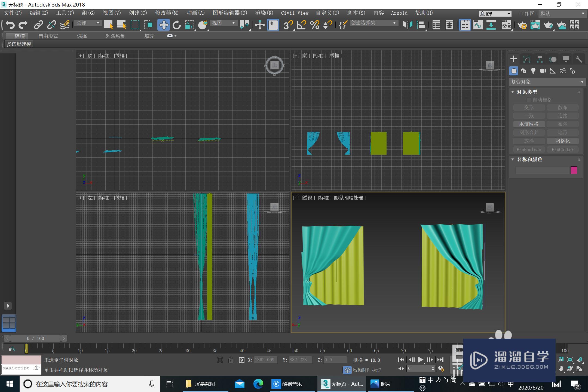Click the 0 / 100 time slider
The image size is (588, 392).
tap(35, 338)
